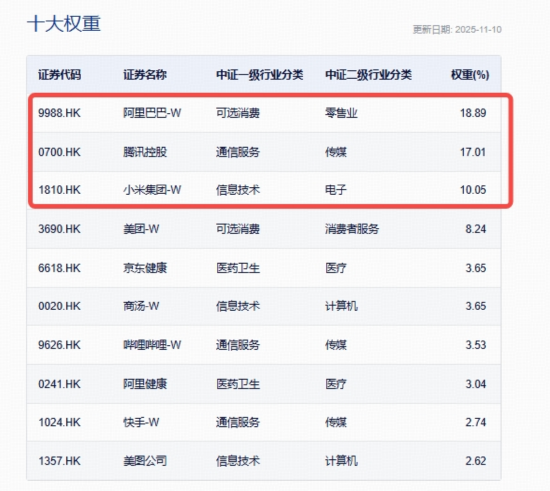The height and width of the screenshot is (491, 550).
Task: Click weight 3.65 in the 商汤-W row
Action: 476,306
